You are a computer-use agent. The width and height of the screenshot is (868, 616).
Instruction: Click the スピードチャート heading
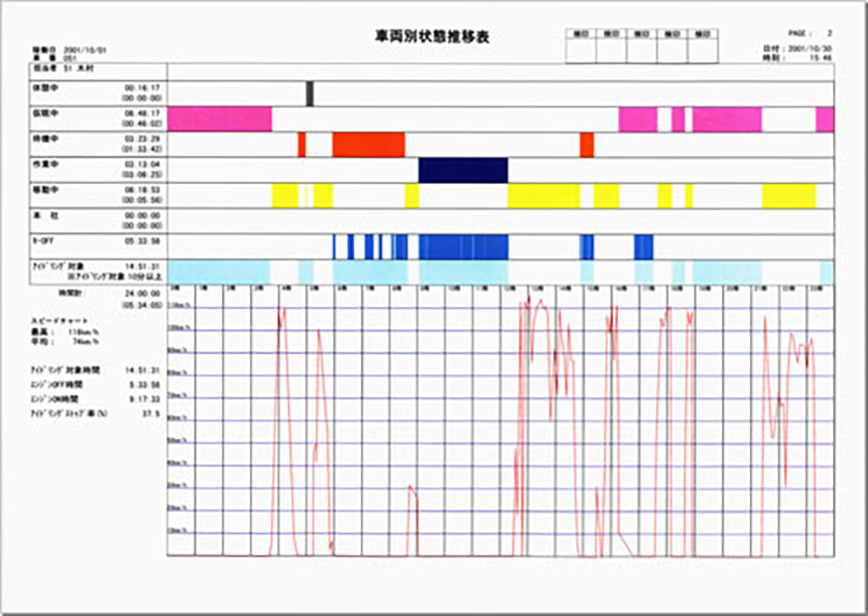pos(59,320)
